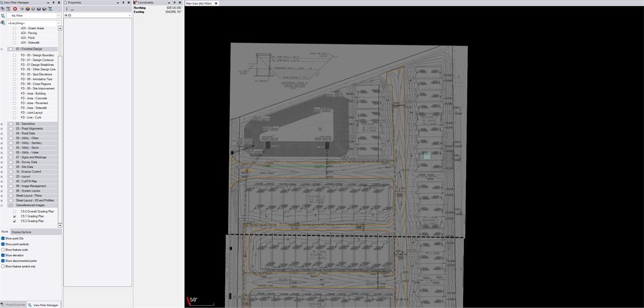Check the AOI - Pond layer
644x308 pixels.
pyautogui.click(x=14, y=38)
